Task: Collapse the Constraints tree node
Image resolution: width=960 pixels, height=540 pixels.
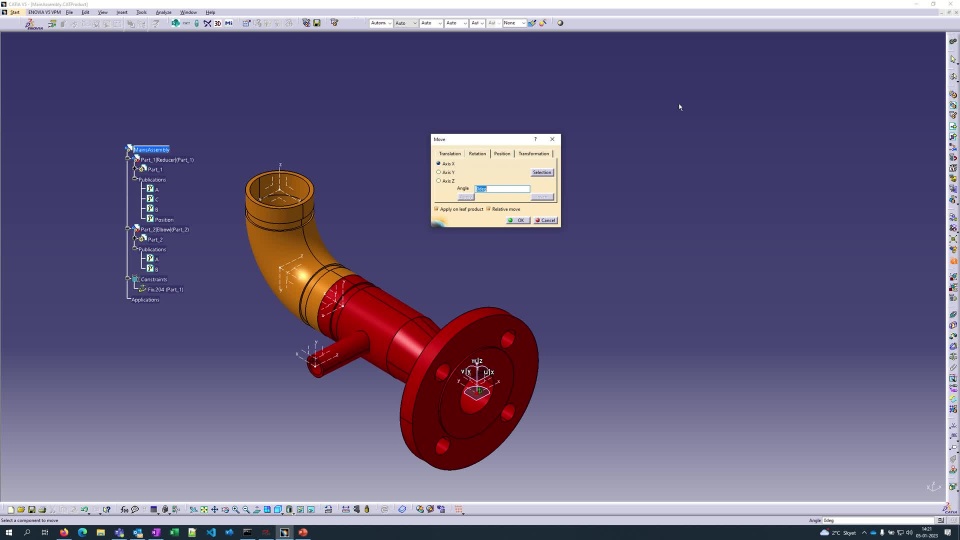Action: coord(128,277)
